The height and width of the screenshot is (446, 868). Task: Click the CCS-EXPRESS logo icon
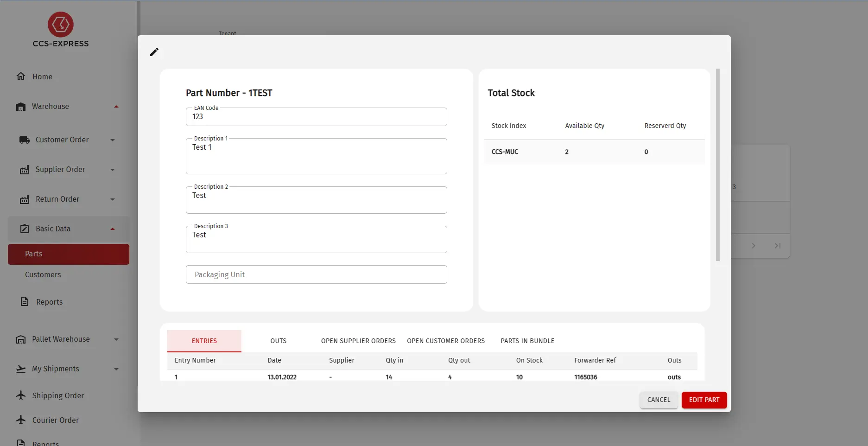point(61,25)
